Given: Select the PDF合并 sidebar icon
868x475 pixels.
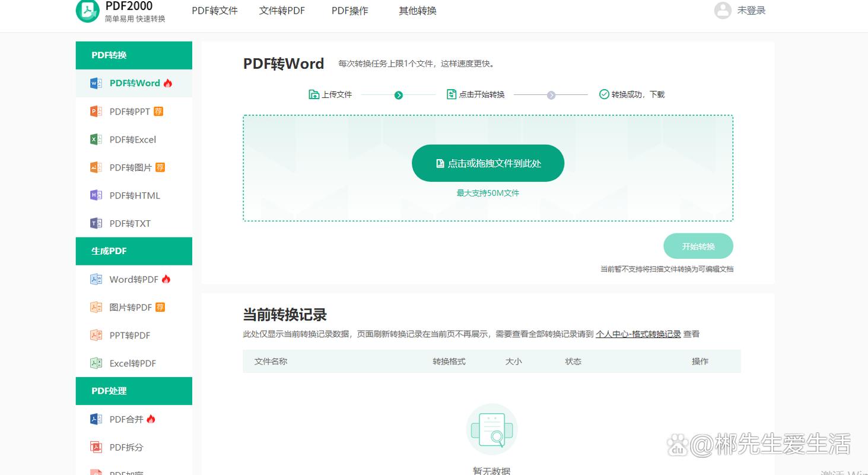Looking at the screenshot, I should [x=96, y=419].
